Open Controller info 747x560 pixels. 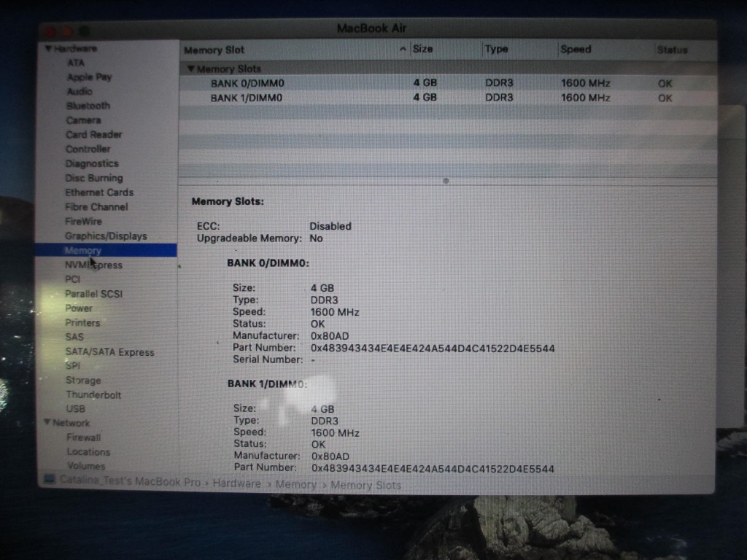point(88,149)
